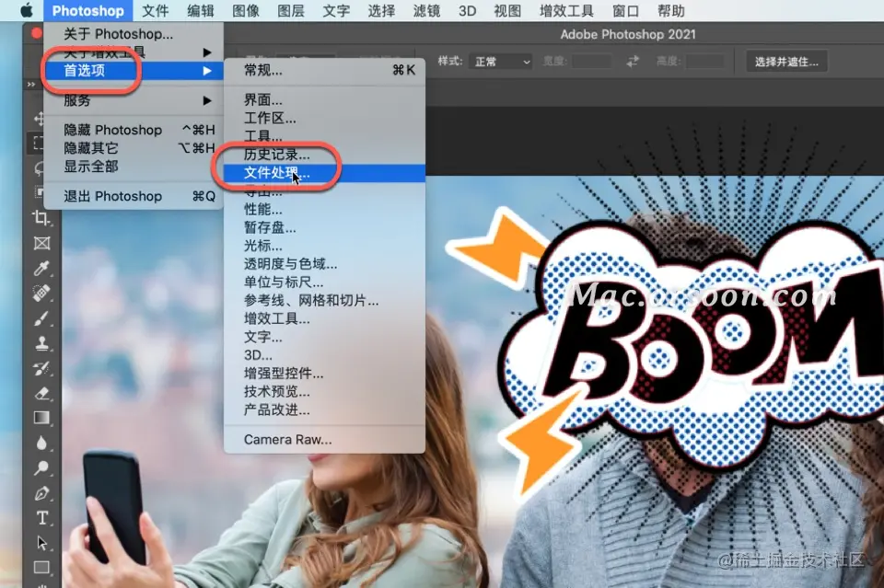Open Camera Raw... preferences
Image resolution: width=884 pixels, height=588 pixels.
pos(324,440)
